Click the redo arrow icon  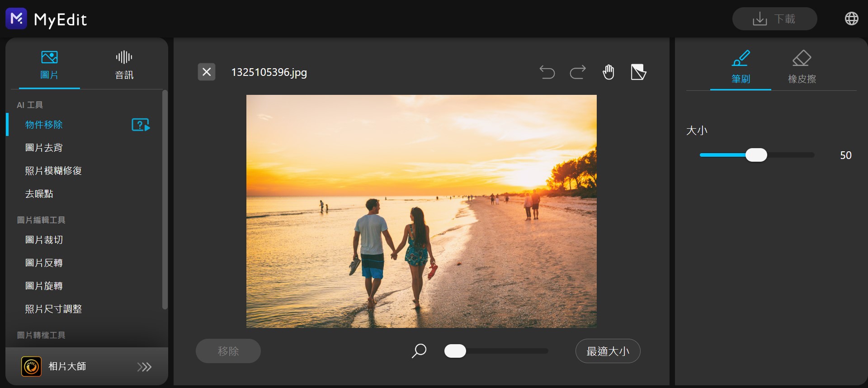coord(578,72)
